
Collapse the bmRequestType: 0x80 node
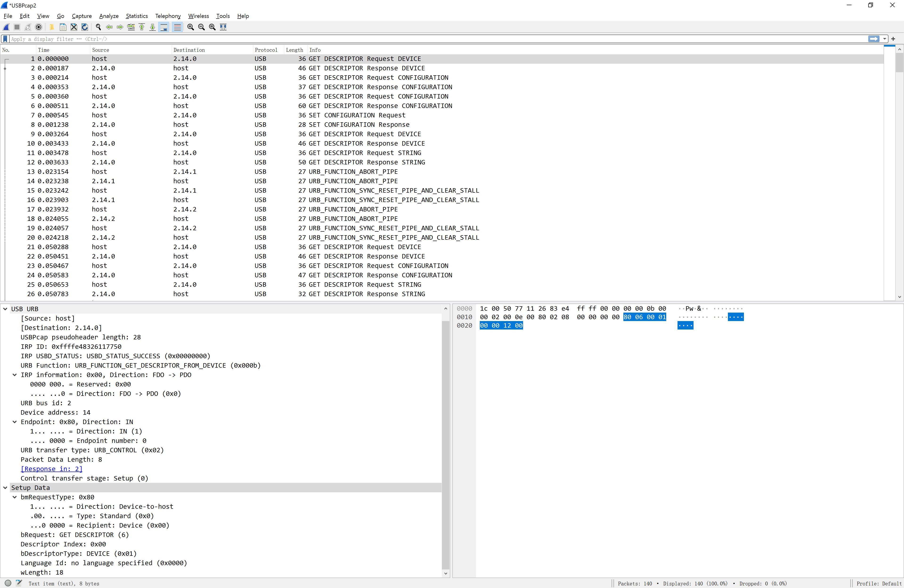15,497
